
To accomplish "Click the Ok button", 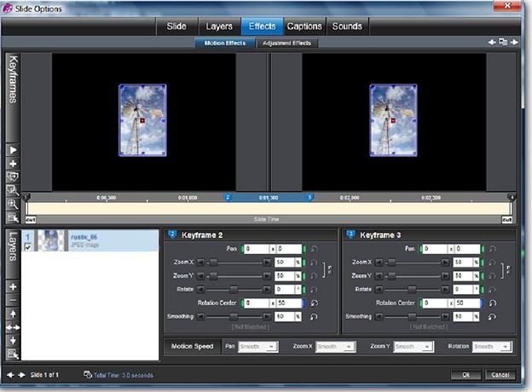I will pyautogui.click(x=465, y=375).
